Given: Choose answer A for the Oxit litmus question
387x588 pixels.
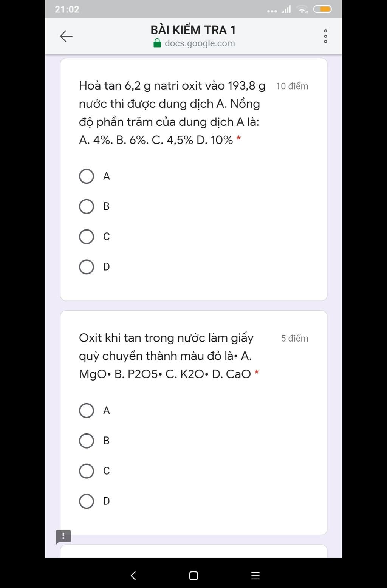Looking at the screenshot, I should [87, 410].
